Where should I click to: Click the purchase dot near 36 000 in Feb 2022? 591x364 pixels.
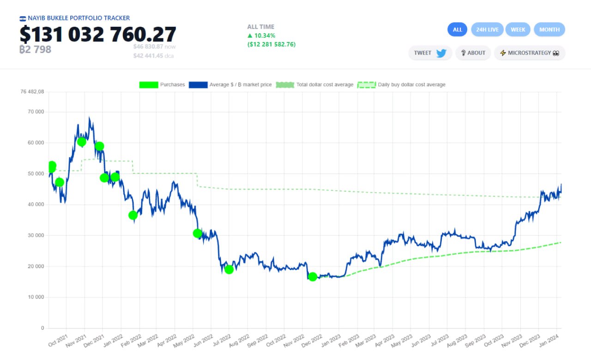click(x=133, y=215)
